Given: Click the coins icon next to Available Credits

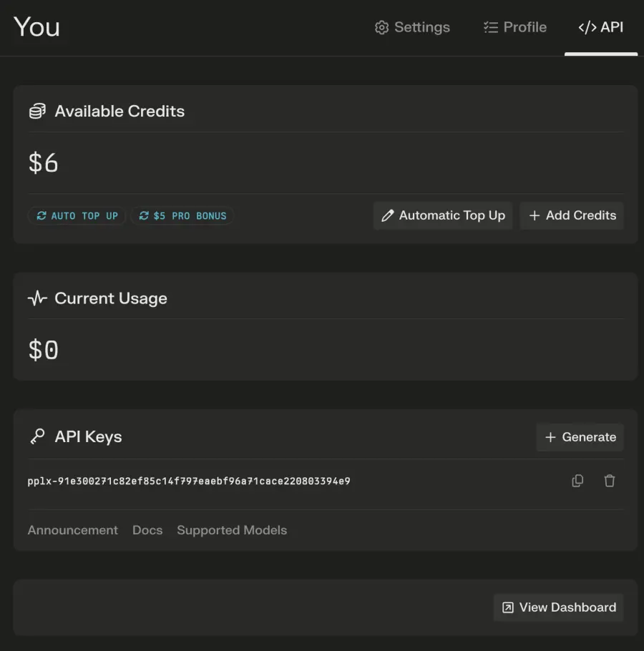Looking at the screenshot, I should [36, 111].
